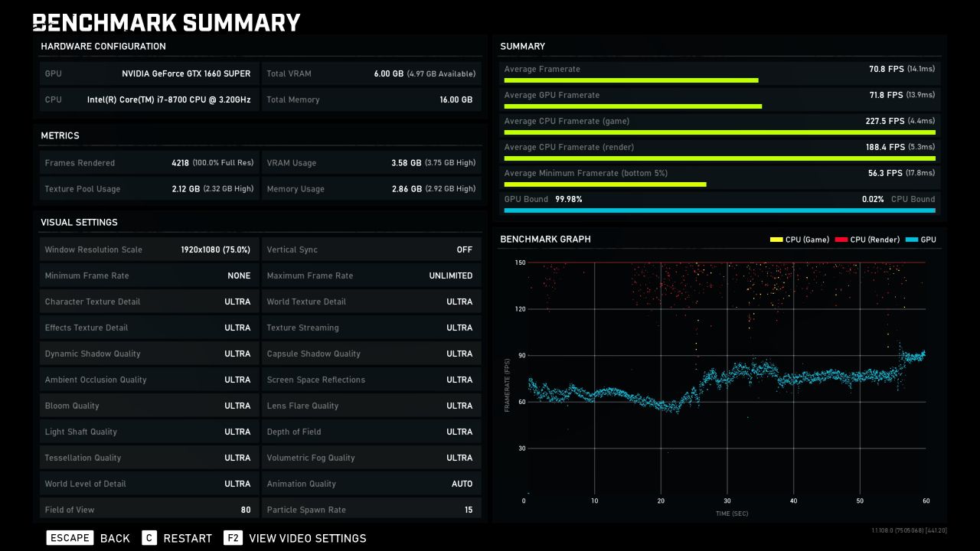Click the ESCAPE key icon

70,538
